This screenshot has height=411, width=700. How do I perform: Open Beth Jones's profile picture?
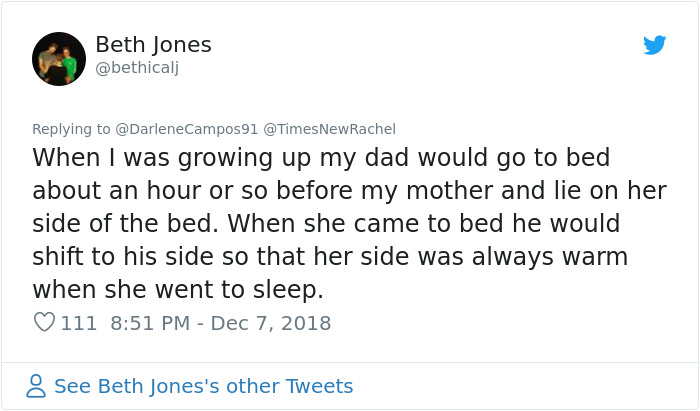(59, 58)
